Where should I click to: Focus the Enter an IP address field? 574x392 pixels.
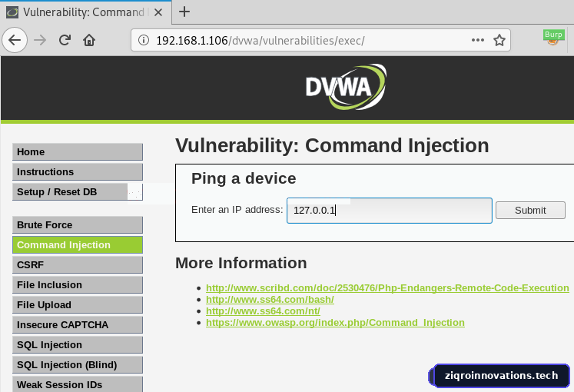(x=390, y=211)
